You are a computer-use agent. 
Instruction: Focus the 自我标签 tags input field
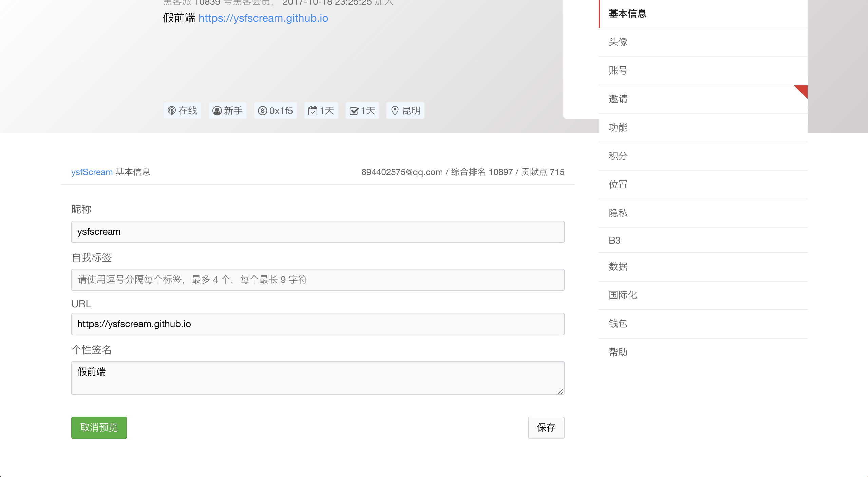pos(318,280)
